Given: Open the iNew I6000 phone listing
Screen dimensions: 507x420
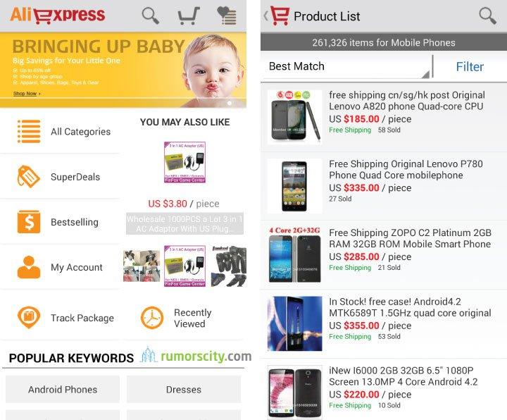Looking at the screenshot, I should tap(384, 390).
